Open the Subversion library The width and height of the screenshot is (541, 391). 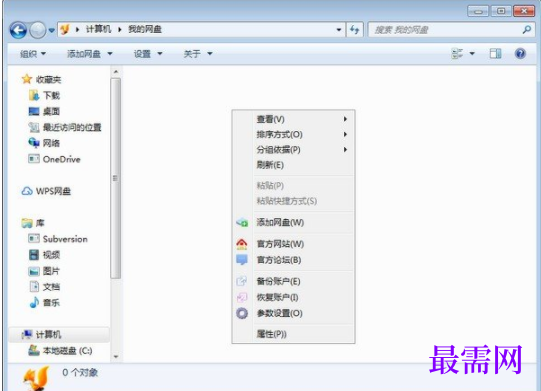click(65, 239)
